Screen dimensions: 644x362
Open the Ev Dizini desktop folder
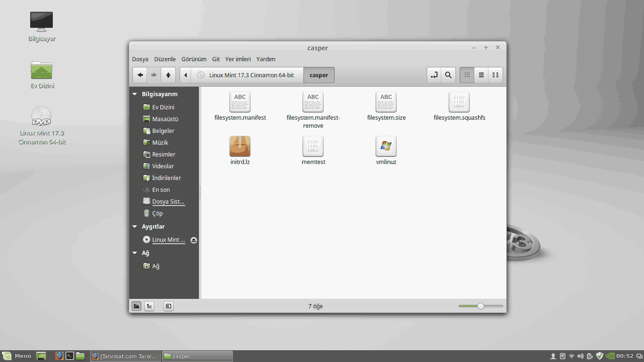point(41,74)
